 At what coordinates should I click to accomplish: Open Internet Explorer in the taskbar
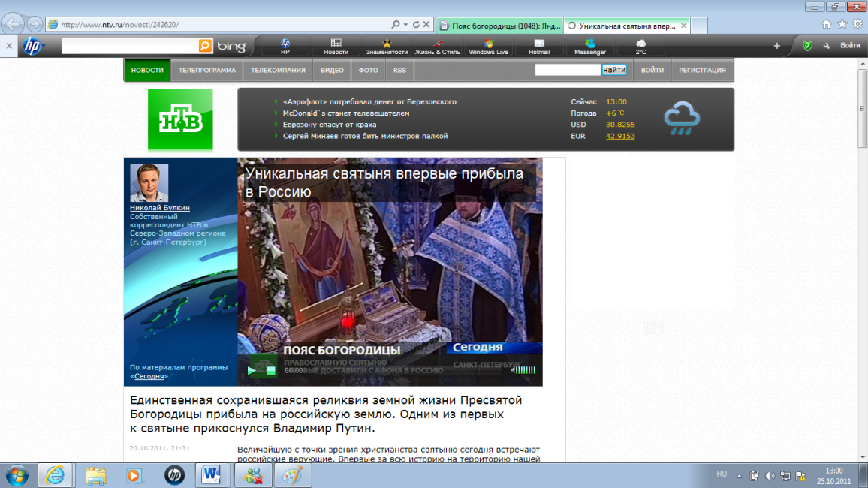point(55,476)
